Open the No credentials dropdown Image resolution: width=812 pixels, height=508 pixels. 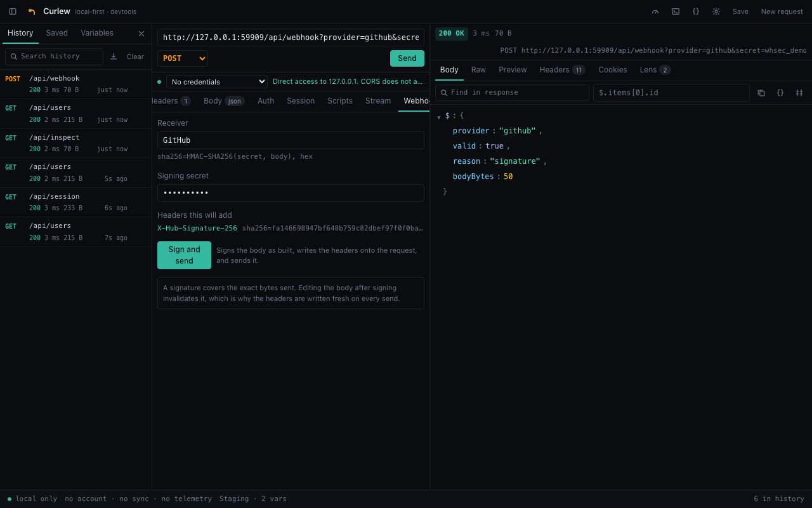point(217,81)
